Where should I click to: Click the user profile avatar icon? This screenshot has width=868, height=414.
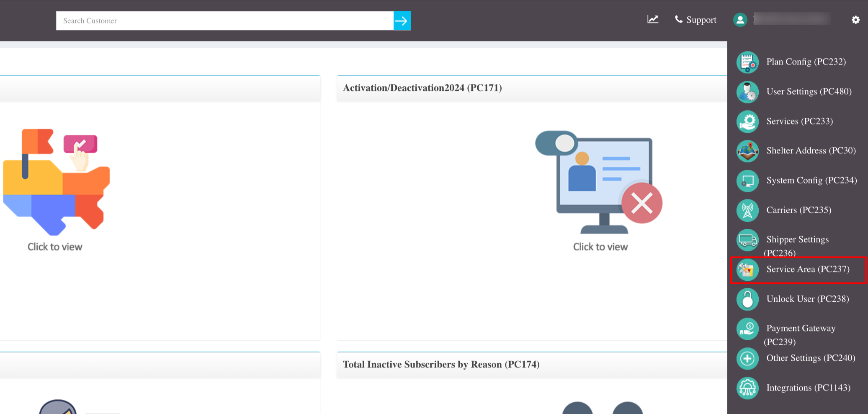(740, 20)
